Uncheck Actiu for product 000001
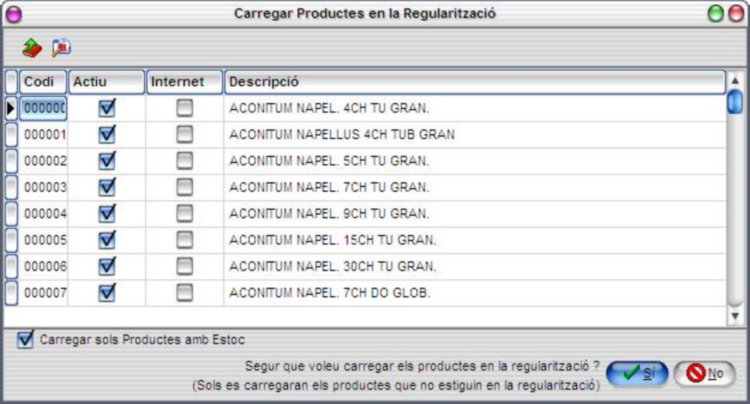This screenshot has width=750, height=404. click(x=107, y=134)
